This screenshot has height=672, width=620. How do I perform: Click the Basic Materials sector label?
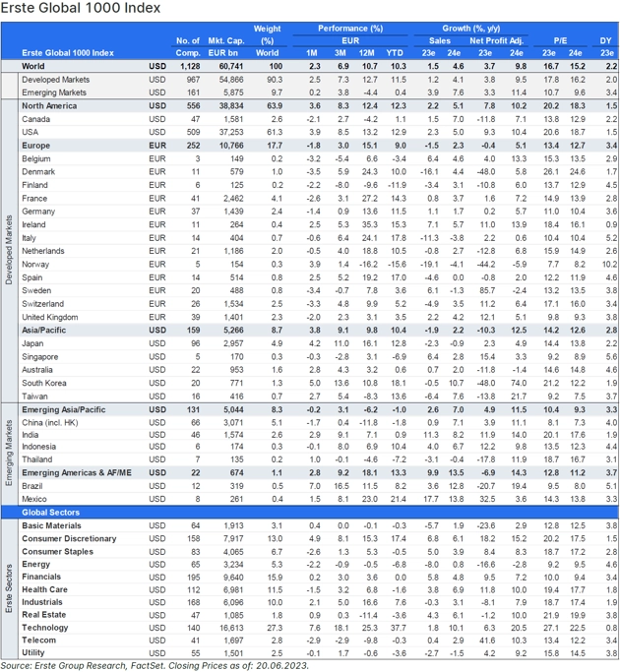click(x=51, y=525)
